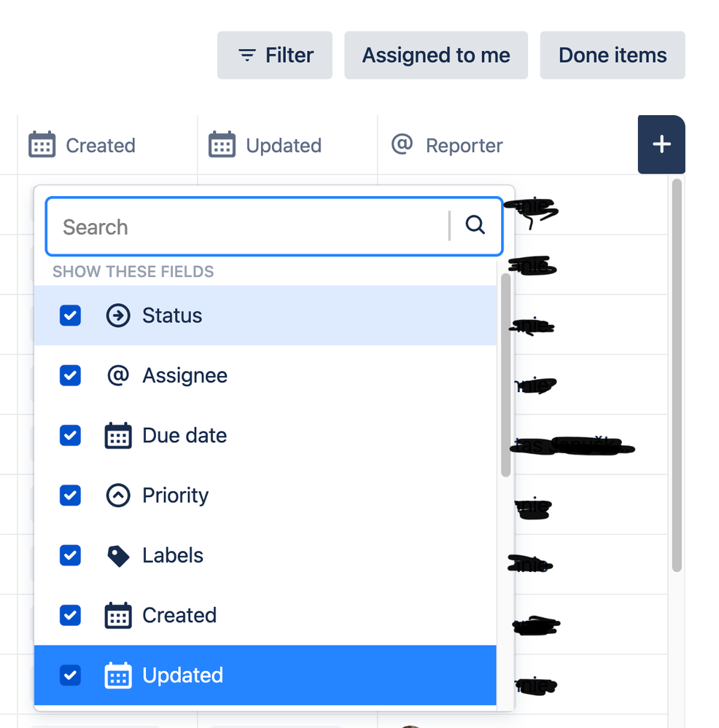Viewport: 719px width, 728px height.
Task: Click the @ icon next to Assignee
Action: (x=117, y=375)
